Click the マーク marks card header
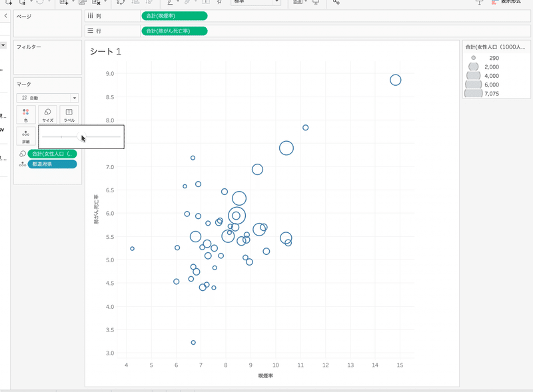This screenshot has width=533, height=392. (x=24, y=85)
